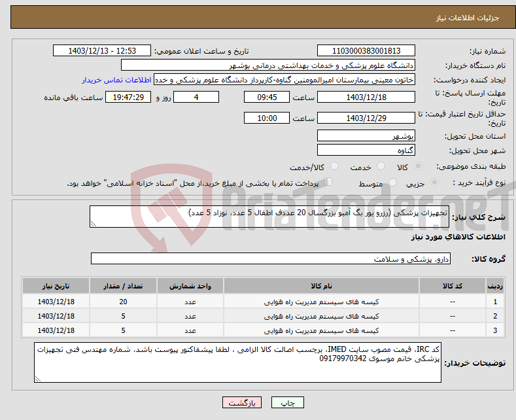Click the announcement date field 1403/12/13 - 12:53
The image size is (516, 420).
[101, 50]
